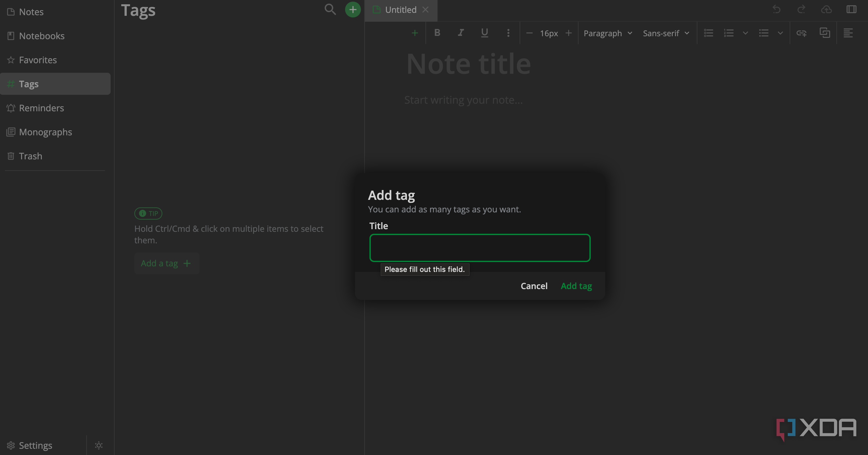Open more formatting options (three dots)
This screenshot has height=455, width=868.
click(508, 33)
